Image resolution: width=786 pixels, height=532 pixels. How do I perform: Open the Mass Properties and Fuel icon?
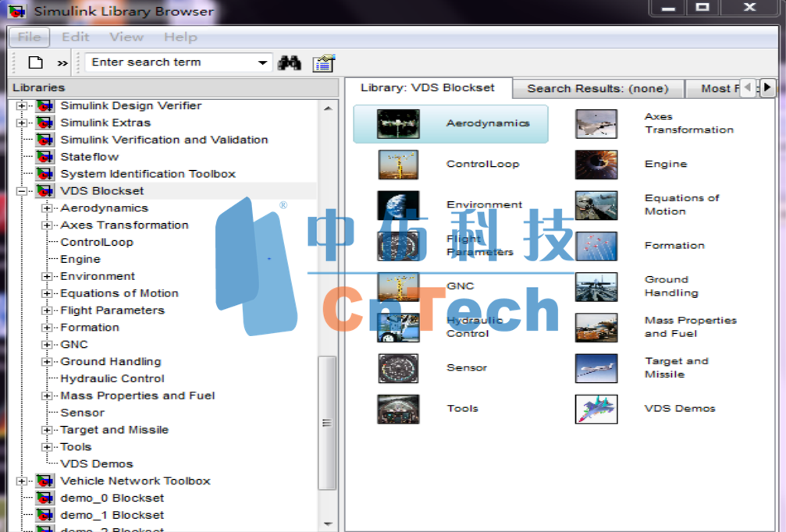(596, 328)
